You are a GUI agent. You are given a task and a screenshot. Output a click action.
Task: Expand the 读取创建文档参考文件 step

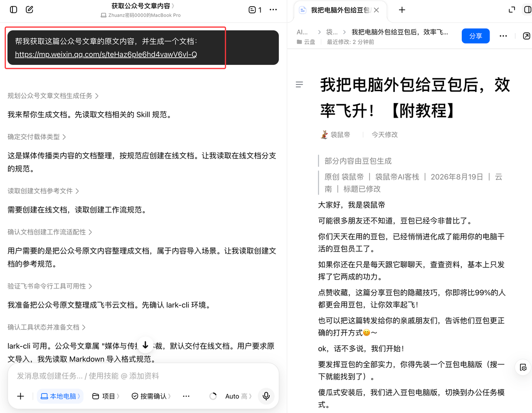click(x=44, y=191)
